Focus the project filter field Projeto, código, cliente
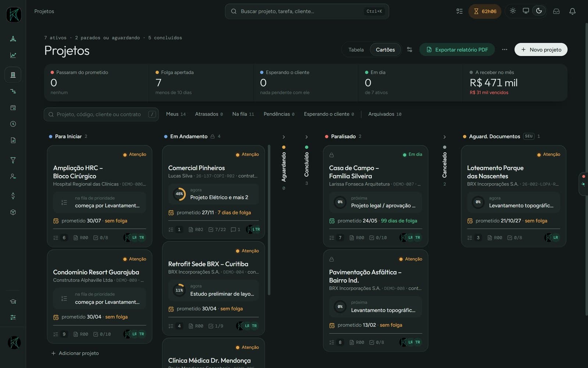 click(101, 114)
